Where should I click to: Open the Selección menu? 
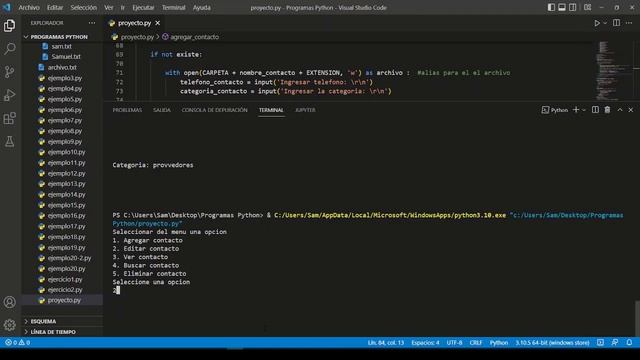pos(84,7)
